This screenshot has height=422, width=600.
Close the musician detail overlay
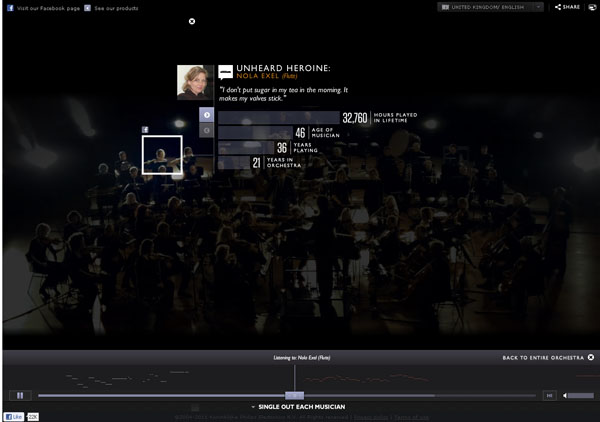pos(192,21)
